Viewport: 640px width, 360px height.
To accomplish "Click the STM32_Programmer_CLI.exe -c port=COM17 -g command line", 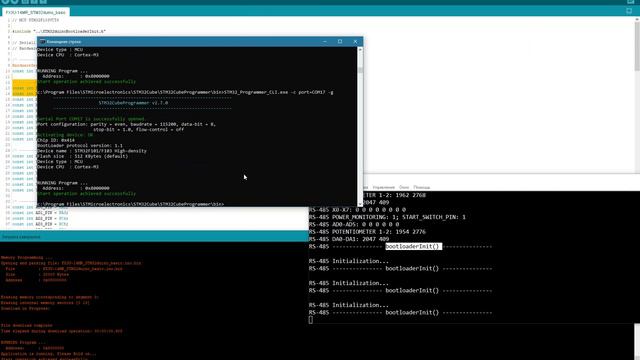I will pos(185,92).
